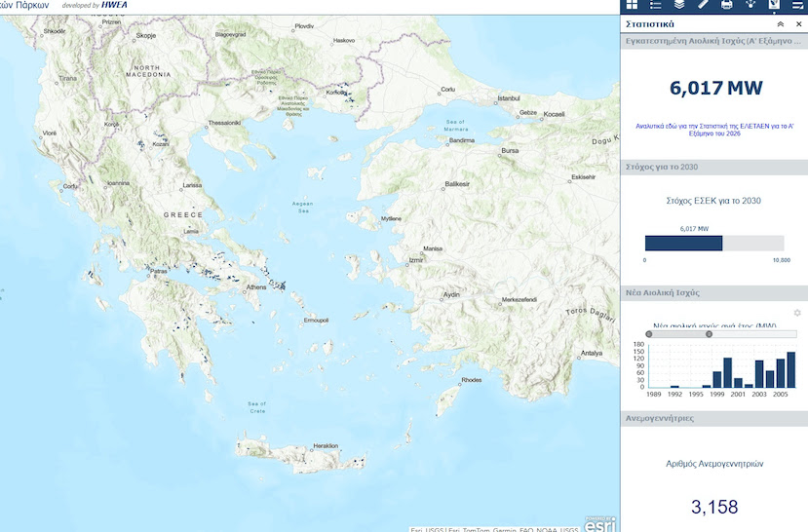
Task: Click the Balikesir label on the map
Action: (x=457, y=184)
